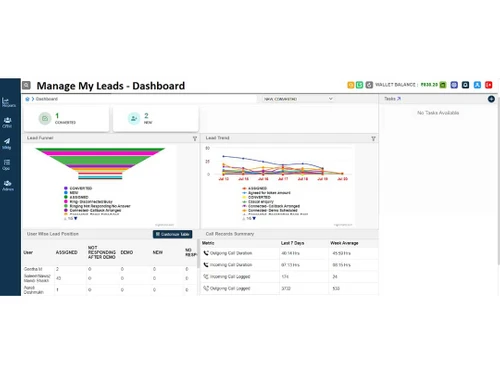Click the top green band of the funnel chart
This screenshot has width=500, height=375.
click(100, 149)
